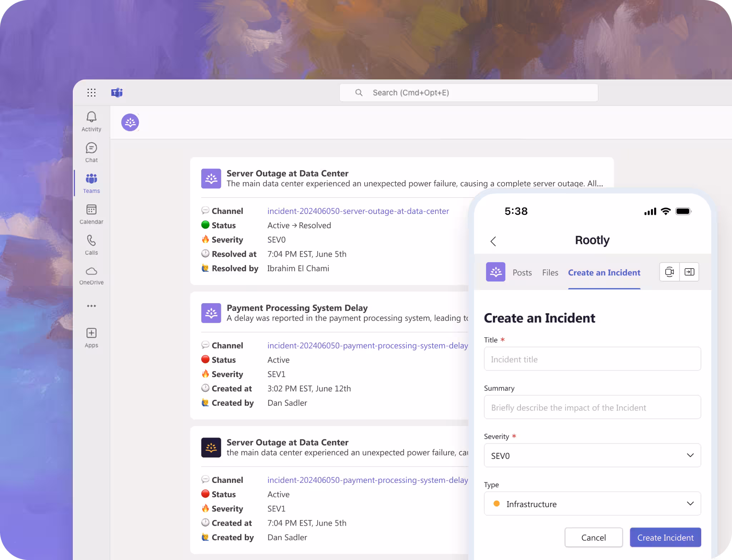Screen dimensions: 732x560
Task: Click the 'Create an Incident' form heading
Action: tap(539, 318)
